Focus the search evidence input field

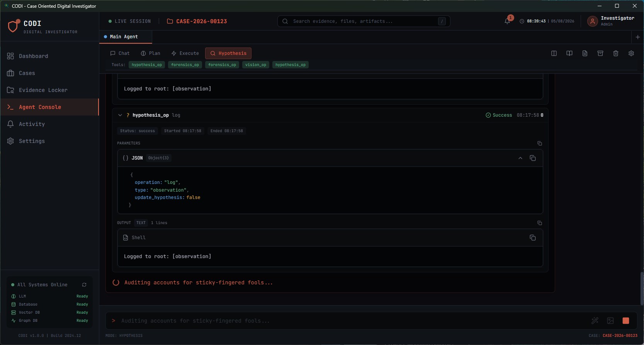pyautogui.click(x=364, y=21)
